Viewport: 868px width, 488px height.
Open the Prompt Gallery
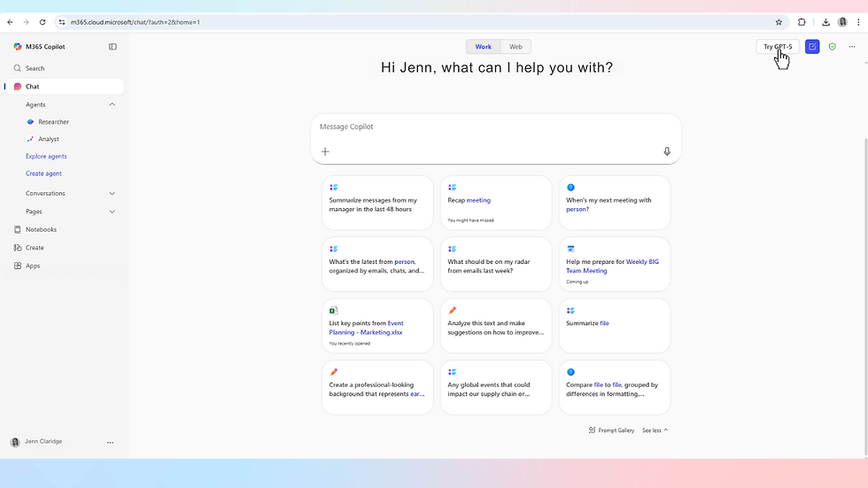click(x=612, y=430)
